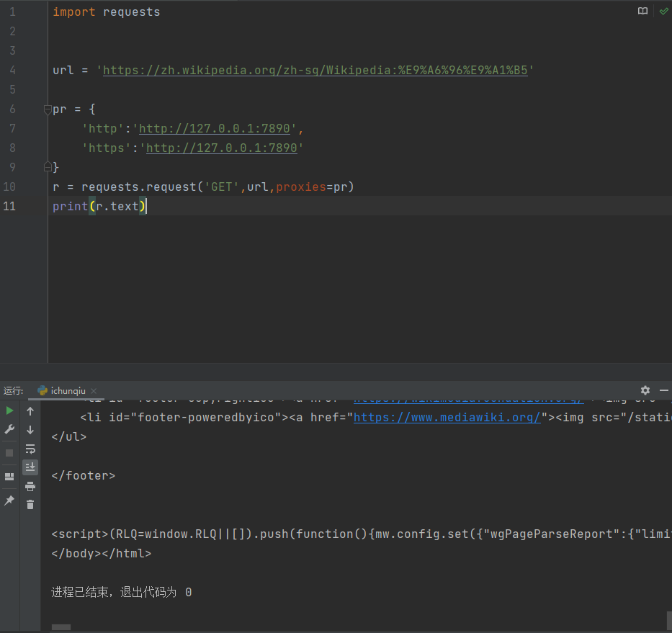Viewport: 672px width, 633px height.
Task: Rerun the ichunqiu script with green play icon
Action: pos(9,410)
